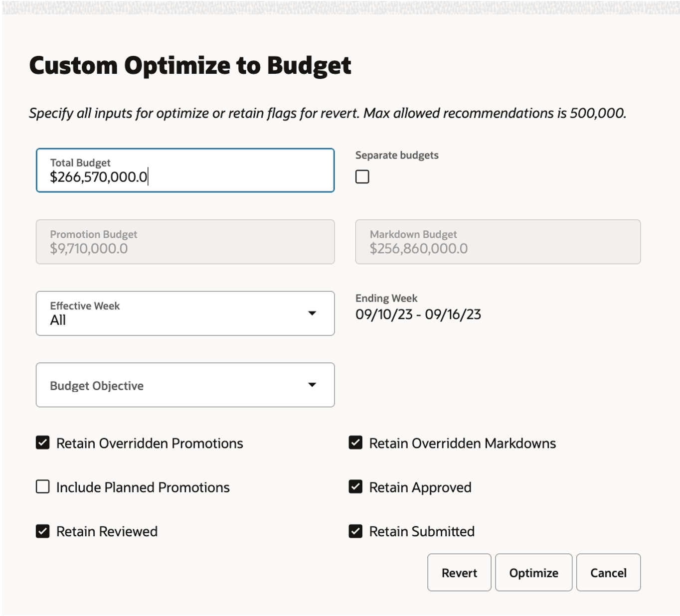Viewport: 680px width, 616px height.
Task: Click the disabled Promotion Budget field
Action: pyautogui.click(x=184, y=242)
